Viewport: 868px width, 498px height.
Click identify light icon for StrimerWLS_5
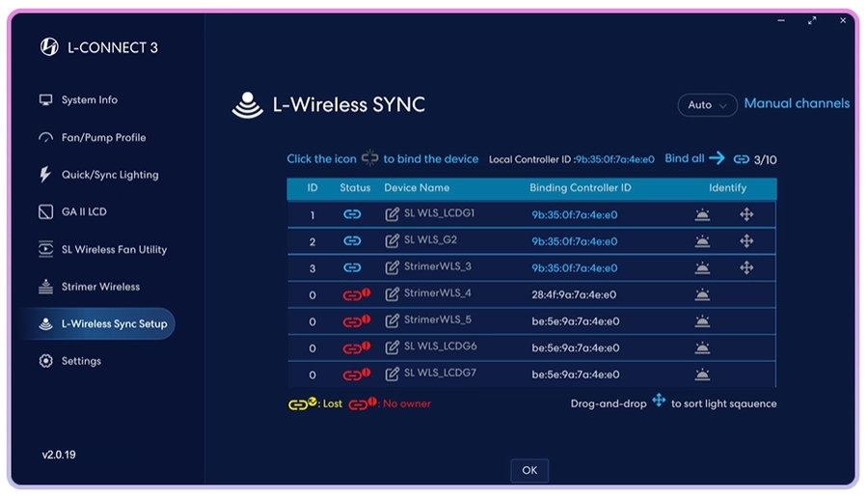702,321
